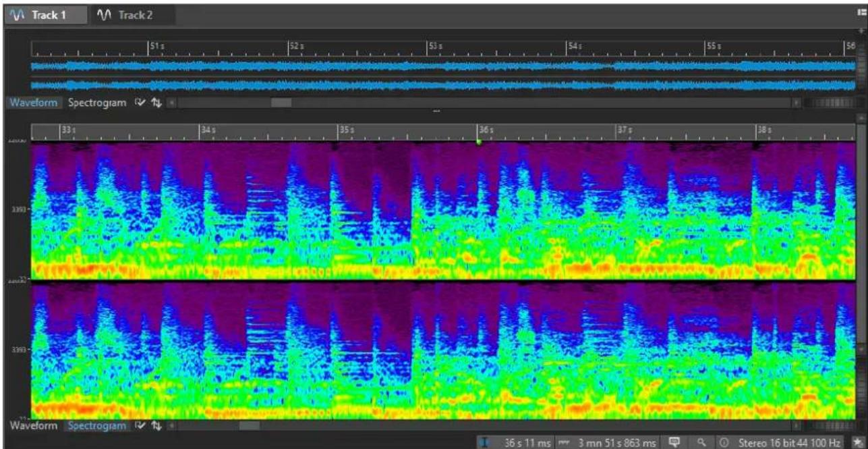Click the 3 mn 51 s 863 ms duration
Viewport: 868px width, 449px height.
[x=616, y=442]
